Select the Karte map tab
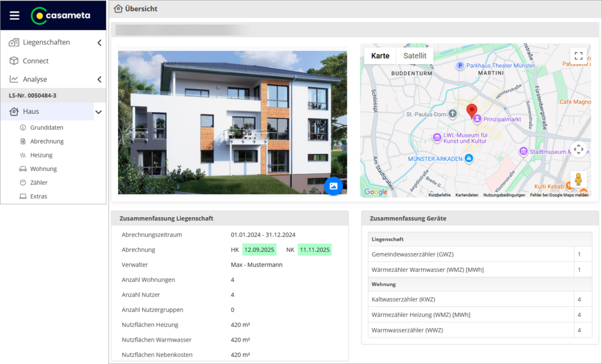The width and height of the screenshot is (602, 364). click(x=380, y=56)
